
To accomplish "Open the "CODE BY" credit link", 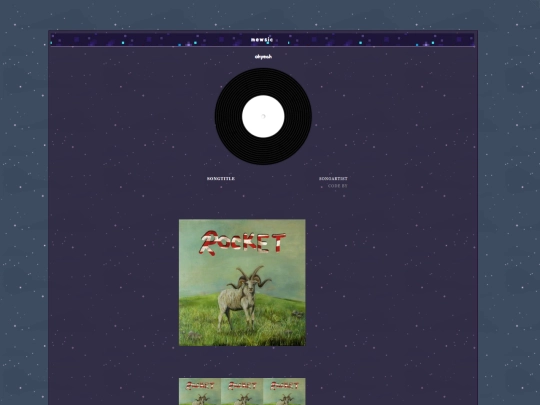I will tap(338, 186).
